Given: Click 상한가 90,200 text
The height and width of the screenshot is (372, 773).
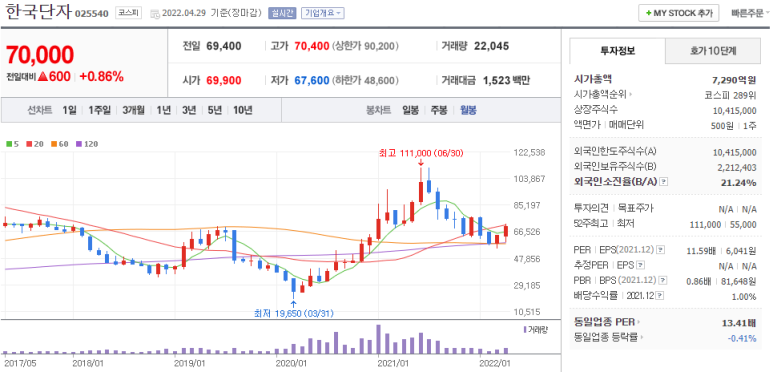Looking at the screenshot, I should 365,46.
